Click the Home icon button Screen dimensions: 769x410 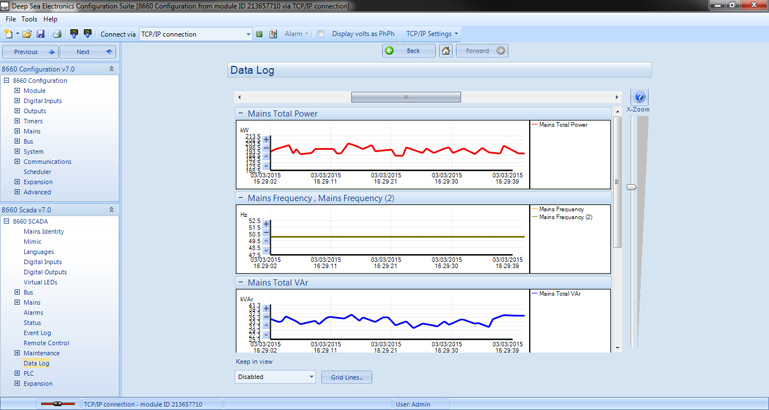(446, 51)
